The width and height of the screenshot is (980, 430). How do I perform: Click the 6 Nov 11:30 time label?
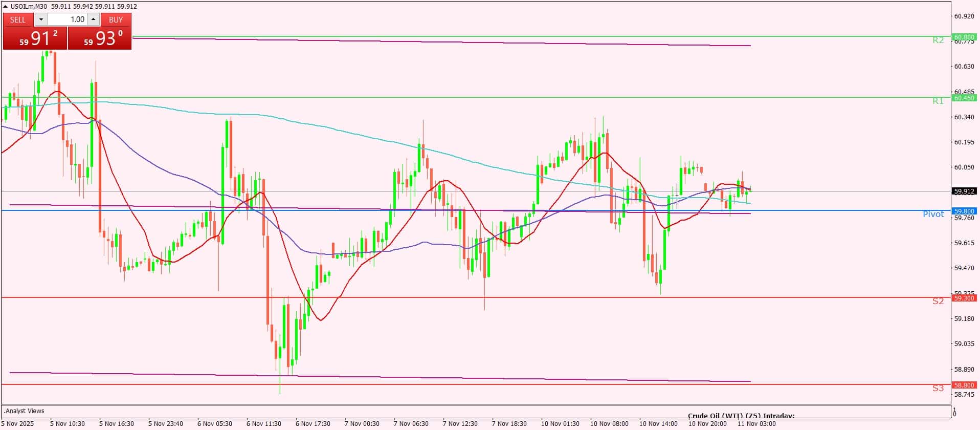[x=264, y=424]
